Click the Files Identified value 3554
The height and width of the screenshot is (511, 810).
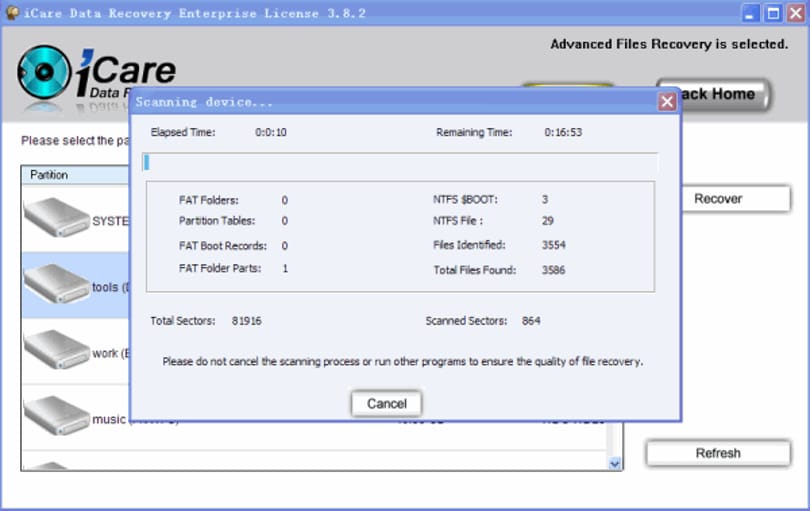click(x=553, y=245)
